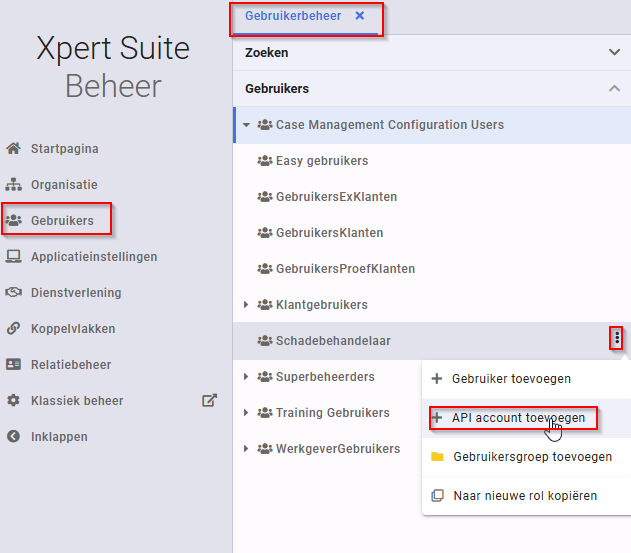Open Organisatie in the sidebar
This screenshot has height=553, width=631.
click(64, 184)
